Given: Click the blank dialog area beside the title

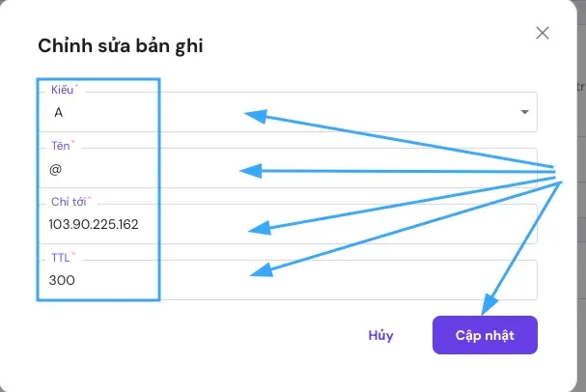Looking at the screenshot, I should pos(367,45).
